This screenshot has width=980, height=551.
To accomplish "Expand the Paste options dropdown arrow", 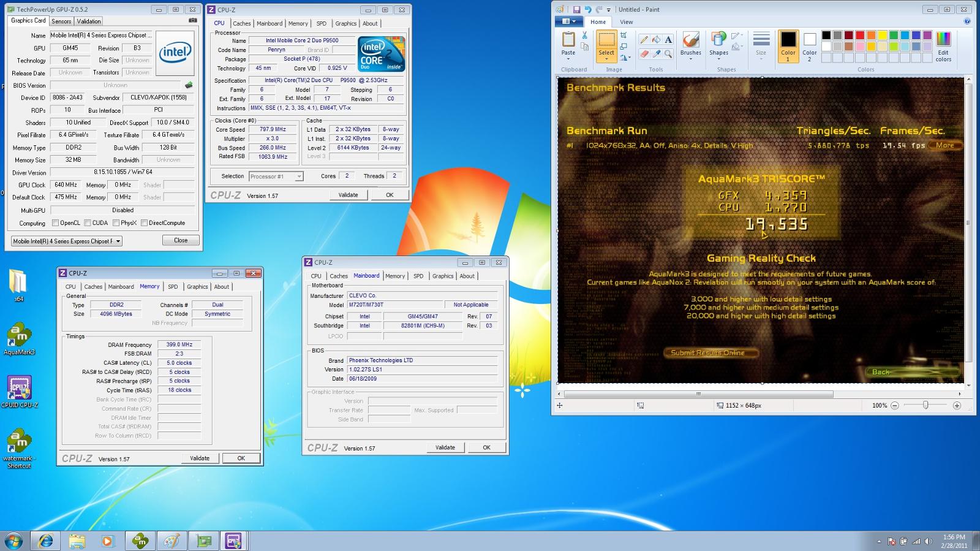I will (x=568, y=59).
